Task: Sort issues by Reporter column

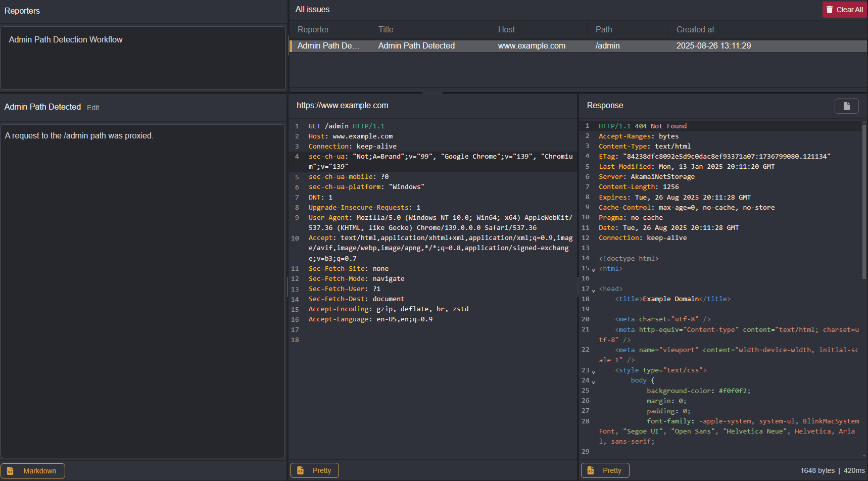Action: click(313, 30)
